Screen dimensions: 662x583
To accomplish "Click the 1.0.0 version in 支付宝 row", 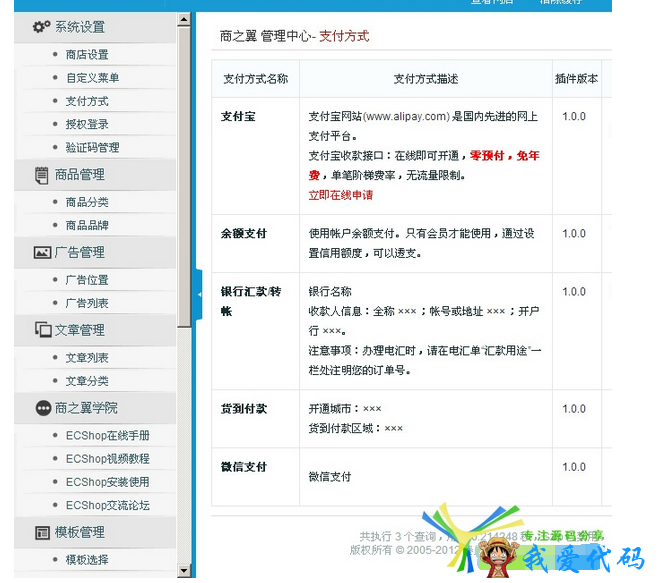I will 574,117.
